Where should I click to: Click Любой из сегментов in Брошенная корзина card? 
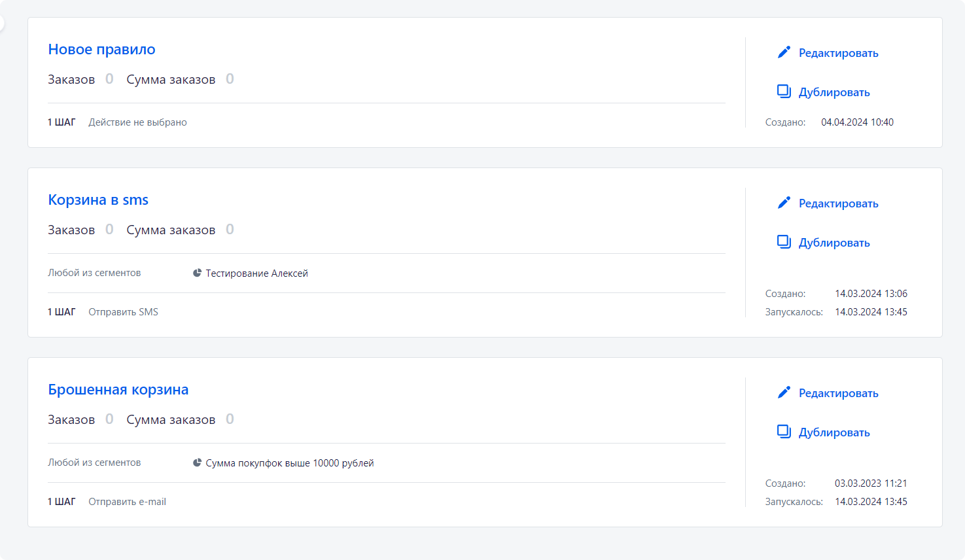click(x=94, y=463)
